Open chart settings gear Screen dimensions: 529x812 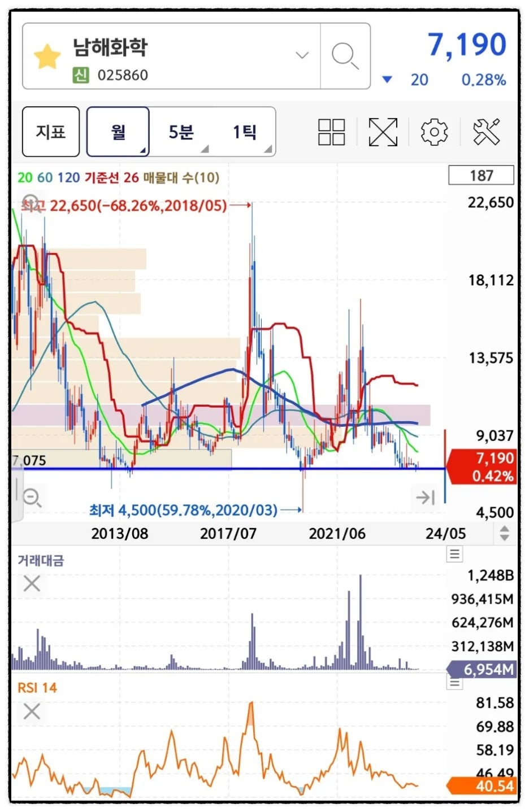tap(434, 132)
